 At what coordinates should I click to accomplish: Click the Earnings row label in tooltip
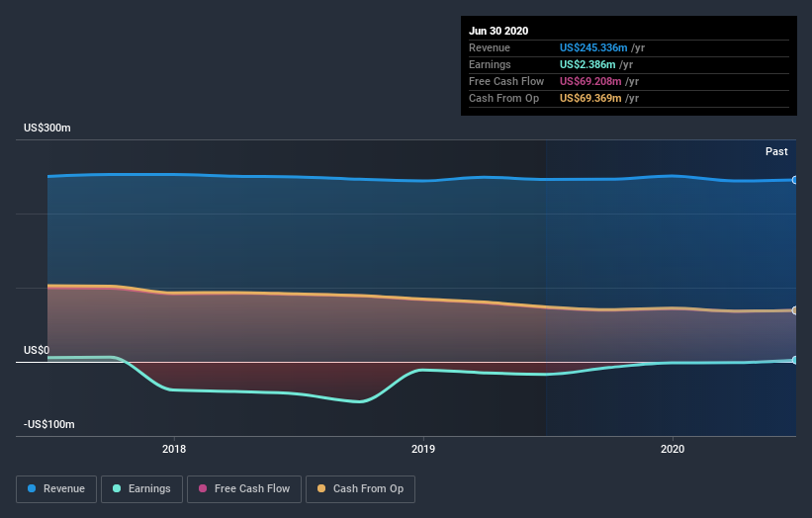tap(490, 64)
